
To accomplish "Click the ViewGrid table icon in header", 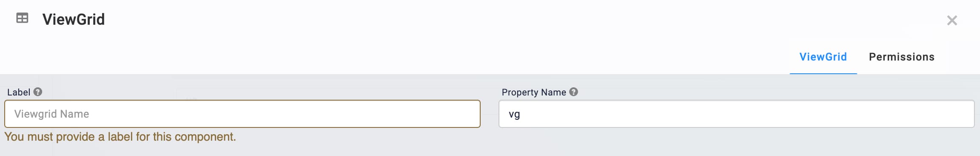I will point(22,18).
